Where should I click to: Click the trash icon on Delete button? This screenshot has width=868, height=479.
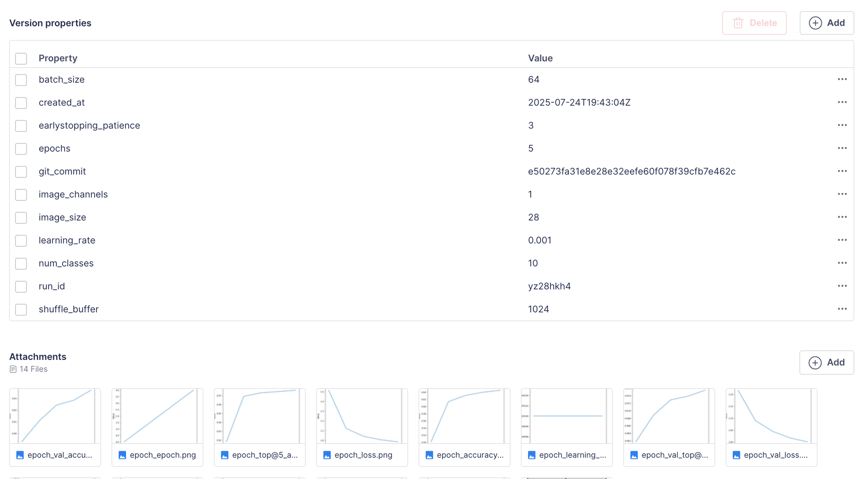coord(738,23)
